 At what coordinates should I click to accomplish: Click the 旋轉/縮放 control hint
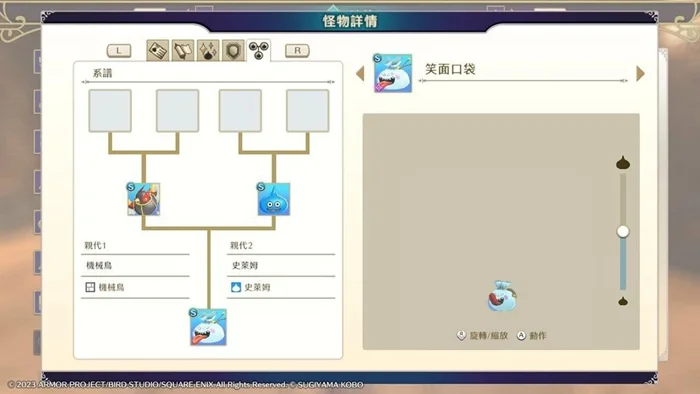482,336
